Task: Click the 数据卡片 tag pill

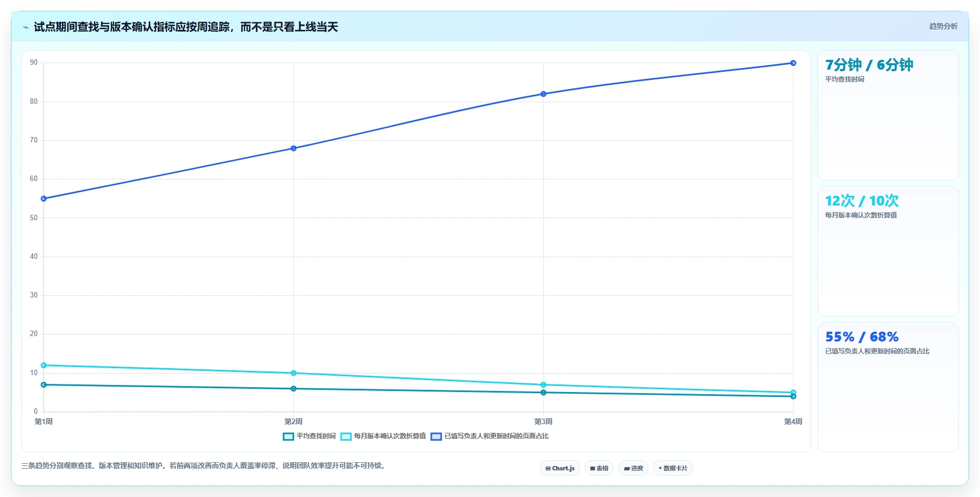Action: tap(673, 468)
